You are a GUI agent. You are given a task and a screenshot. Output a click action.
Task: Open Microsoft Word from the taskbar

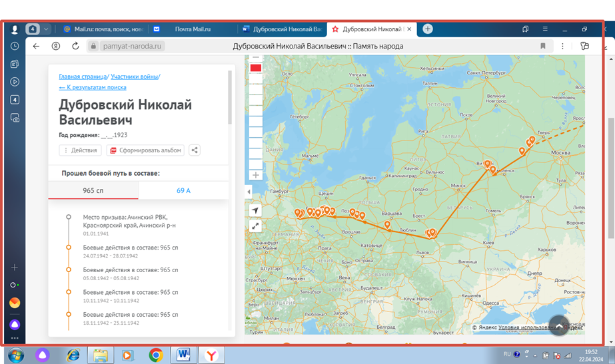pyautogui.click(x=183, y=355)
